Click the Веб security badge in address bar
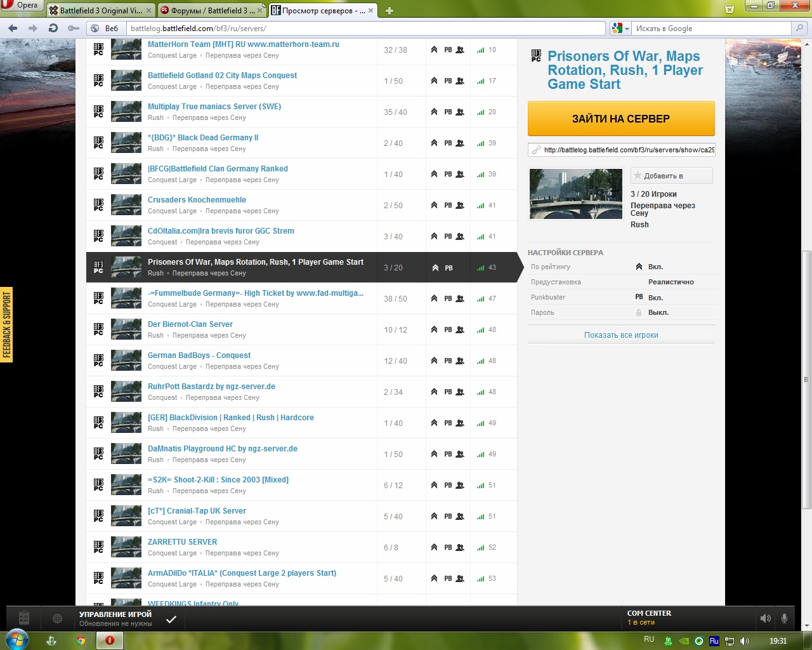 [104, 28]
